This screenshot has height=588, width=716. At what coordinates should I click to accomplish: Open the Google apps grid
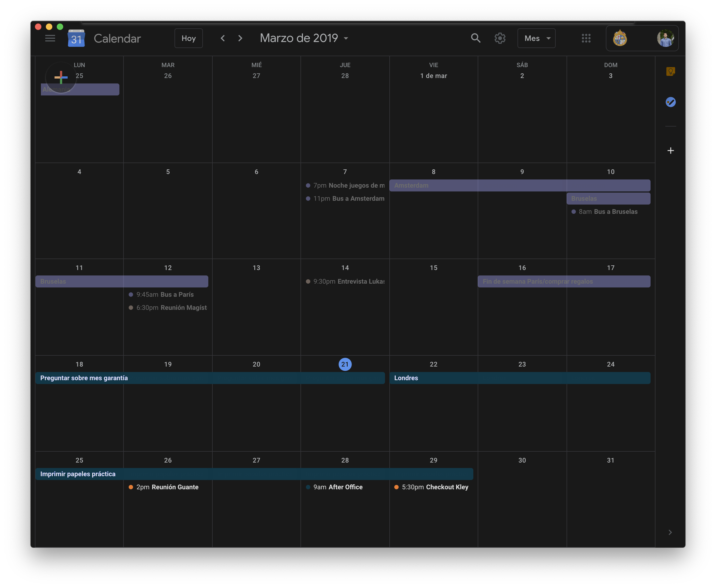[586, 38]
